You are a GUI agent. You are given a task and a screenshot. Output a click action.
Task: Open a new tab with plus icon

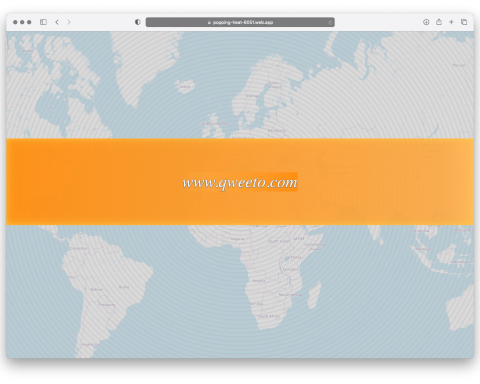pyautogui.click(x=451, y=22)
